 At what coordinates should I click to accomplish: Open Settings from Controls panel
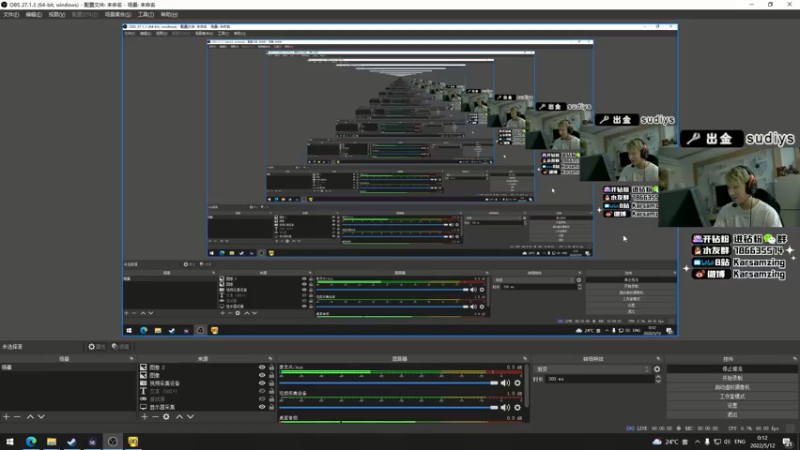pos(732,406)
